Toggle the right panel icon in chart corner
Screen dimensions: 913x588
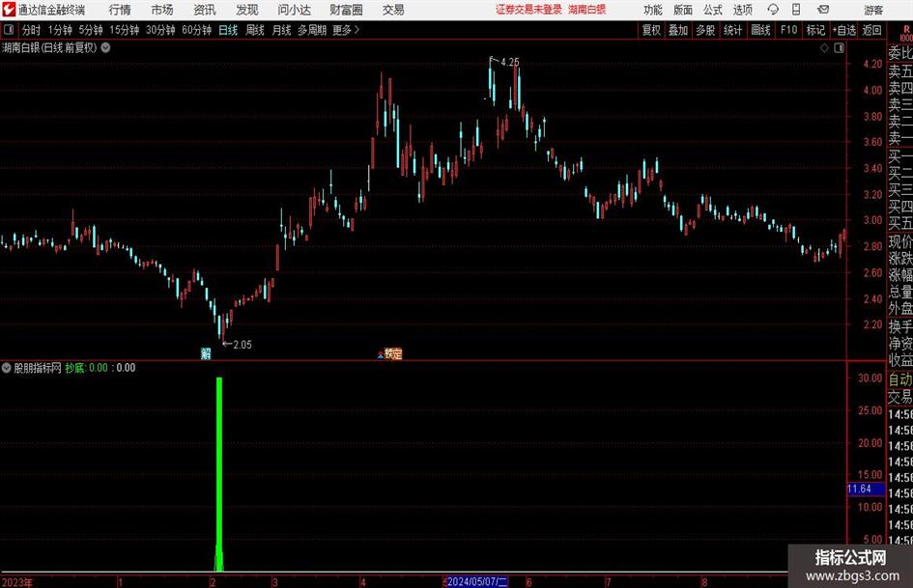tap(839, 48)
